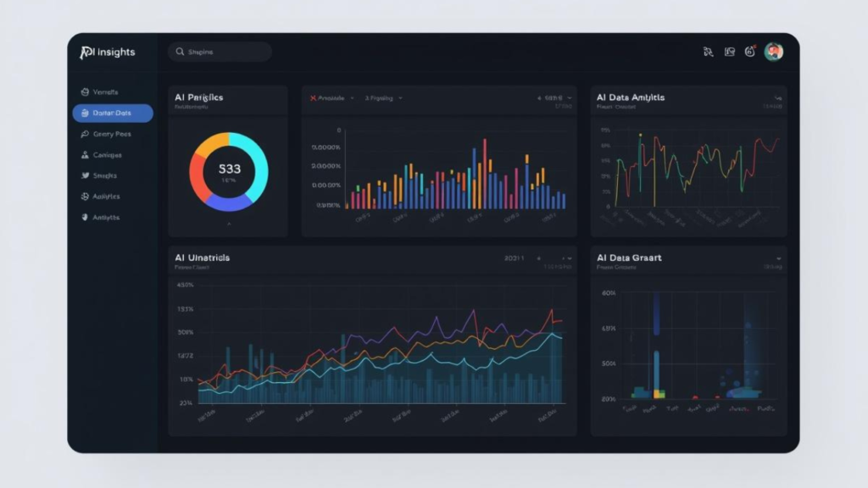Select the Dashboard icon on the highlighted sidebar item

[86, 113]
